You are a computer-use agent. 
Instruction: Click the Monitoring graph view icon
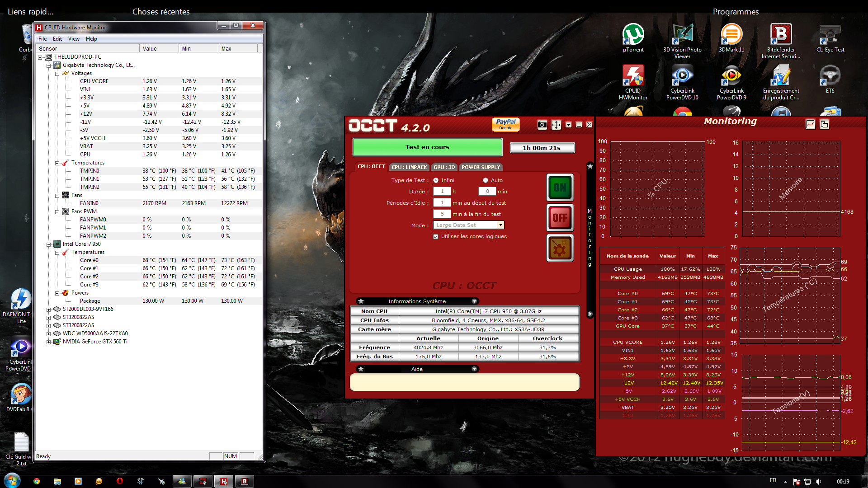click(810, 124)
